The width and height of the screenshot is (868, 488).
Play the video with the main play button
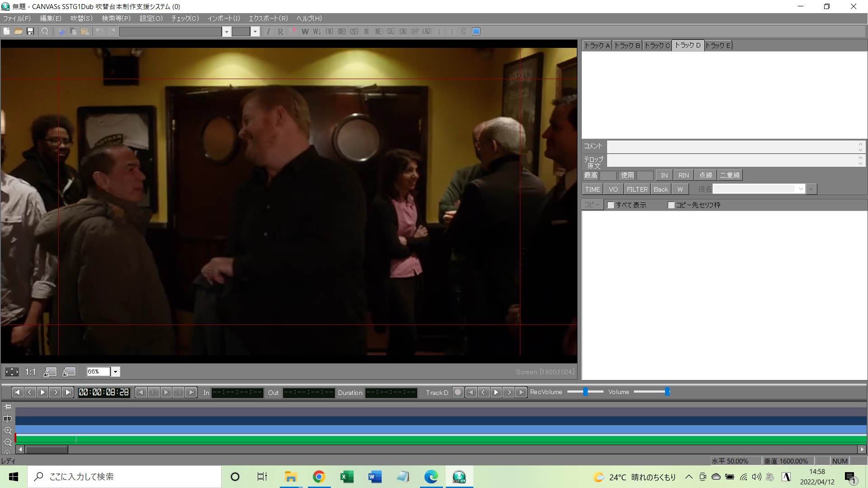42,392
